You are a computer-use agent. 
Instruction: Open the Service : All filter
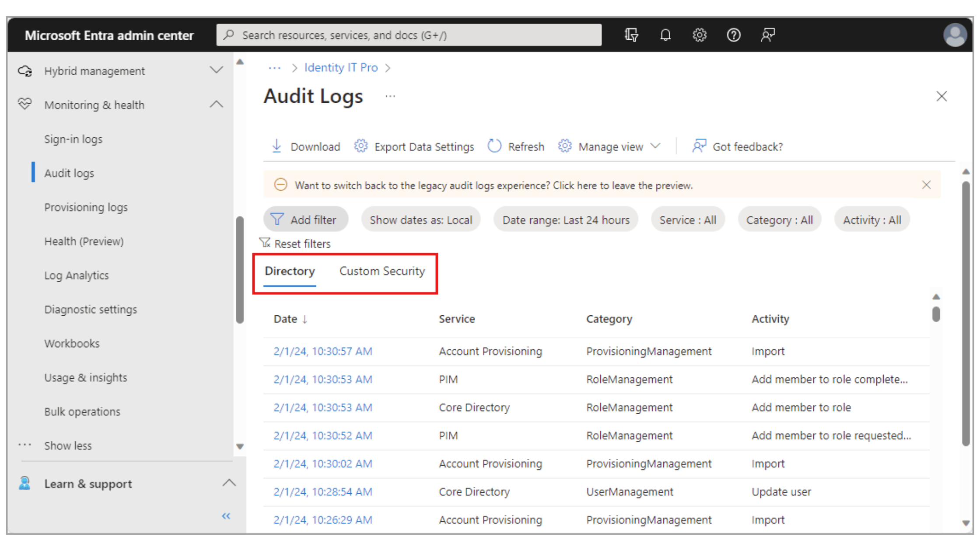coord(688,220)
